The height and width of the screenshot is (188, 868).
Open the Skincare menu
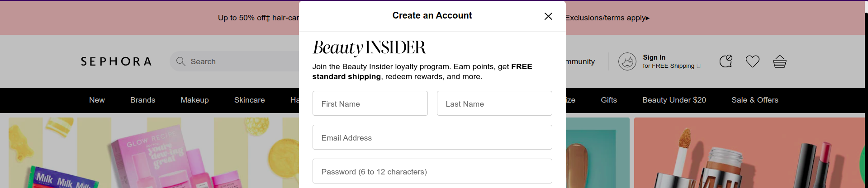tap(249, 100)
